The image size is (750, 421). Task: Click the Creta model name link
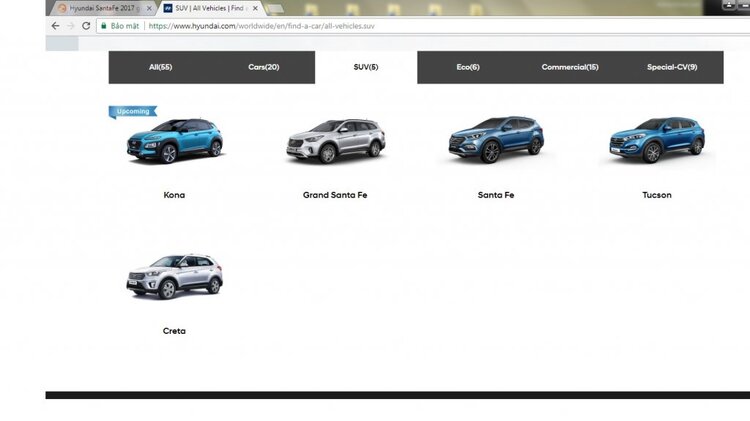174,331
